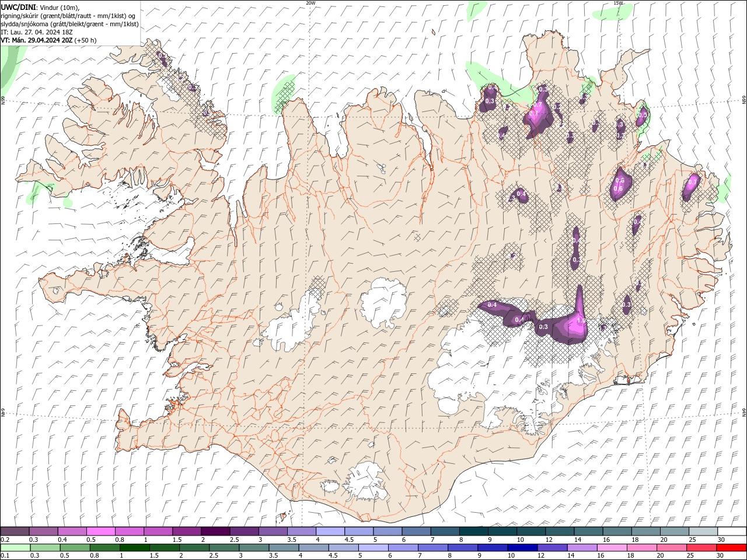747x560 pixels.
Task: Click the medium green 0.8–1 rain legend swatch
Action: [105, 548]
